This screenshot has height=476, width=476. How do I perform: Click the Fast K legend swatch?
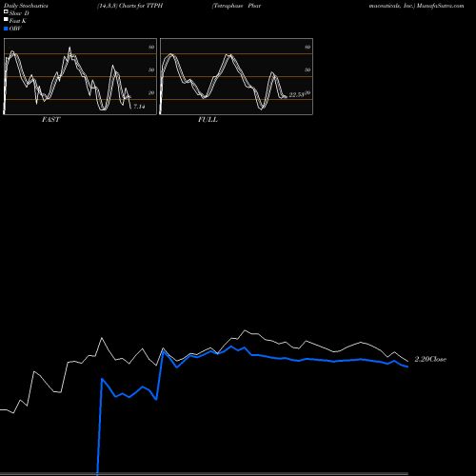[6, 19]
